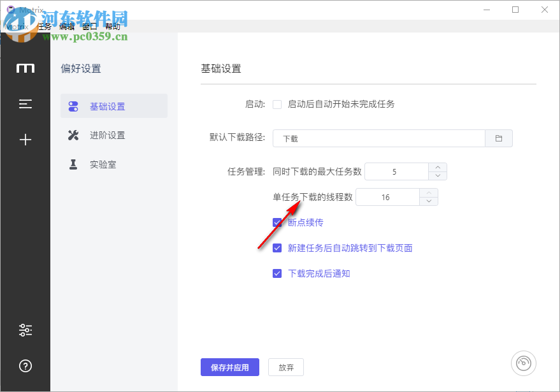Maximize the Motrix window
This screenshot has height=392, width=560.
click(x=515, y=10)
